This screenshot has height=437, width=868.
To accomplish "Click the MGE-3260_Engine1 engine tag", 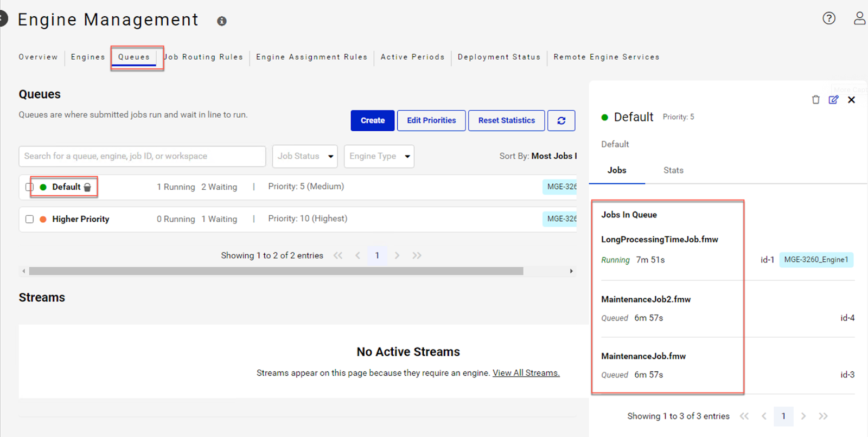I will coord(816,260).
